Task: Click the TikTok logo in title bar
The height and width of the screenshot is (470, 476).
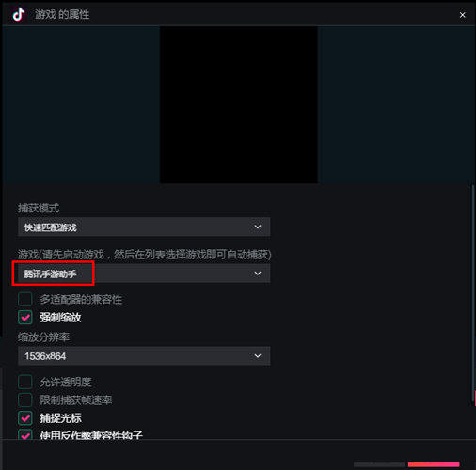Action: (x=19, y=14)
